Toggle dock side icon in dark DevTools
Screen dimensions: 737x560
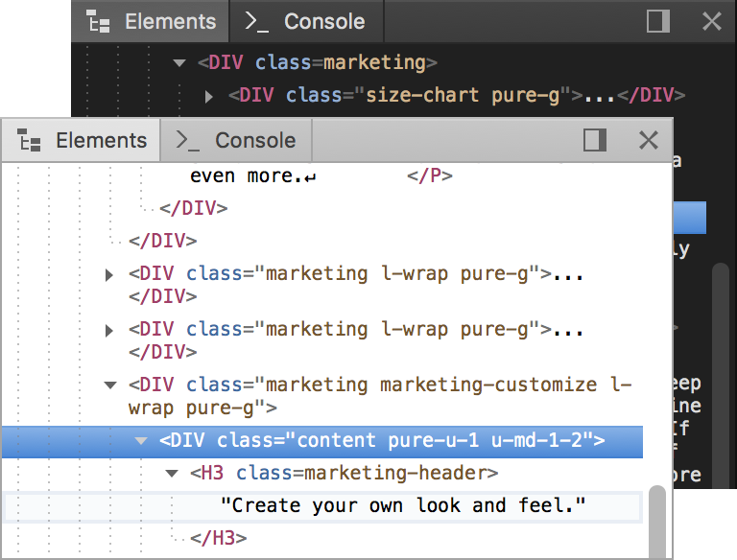[658, 21]
